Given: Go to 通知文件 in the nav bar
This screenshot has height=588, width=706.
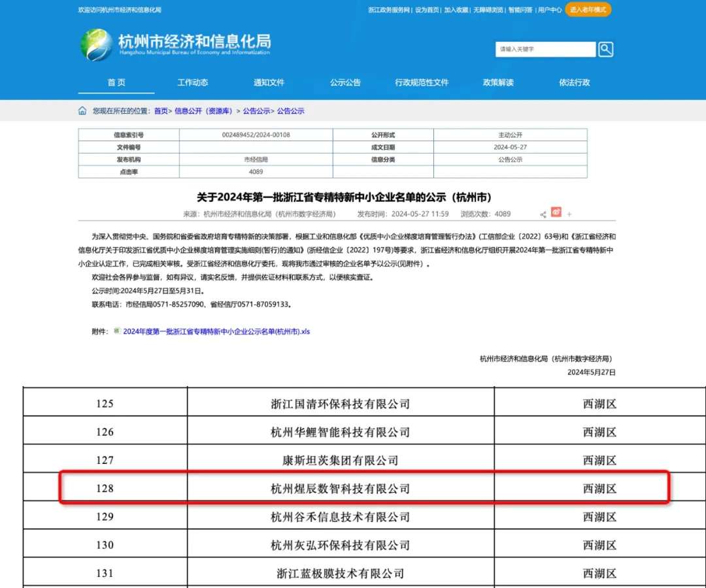Looking at the screenshot, I should tap(269, 82).
